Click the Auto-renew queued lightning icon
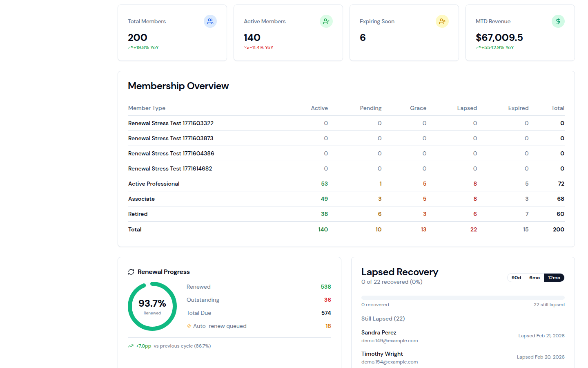 pyautogui.click(x=189, y=326)
